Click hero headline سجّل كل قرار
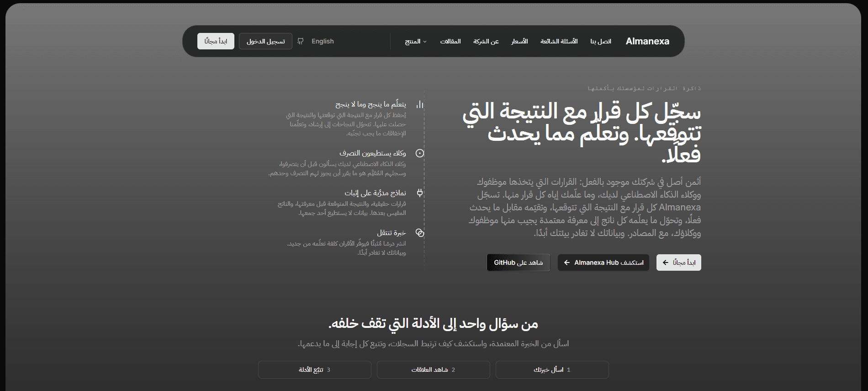The image size is (868, 391). click(582, 133)
